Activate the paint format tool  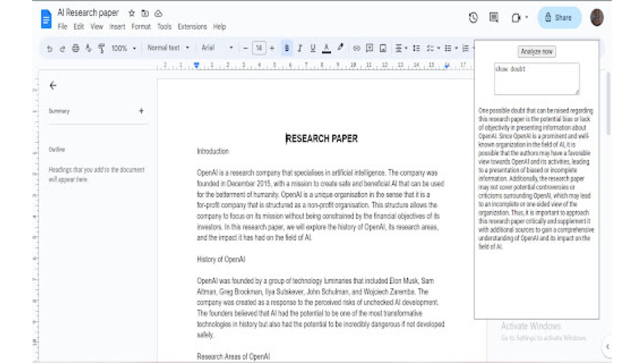[x=102, y=48]
